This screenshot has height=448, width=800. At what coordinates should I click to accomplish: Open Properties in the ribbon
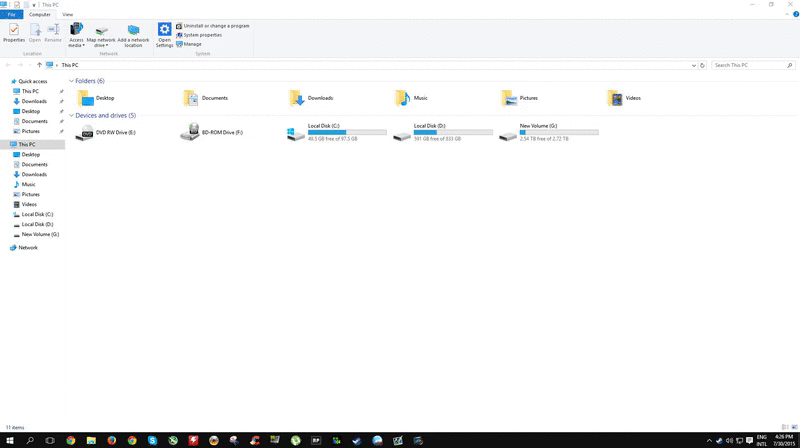pyautogui.click(x=14, y=33)
